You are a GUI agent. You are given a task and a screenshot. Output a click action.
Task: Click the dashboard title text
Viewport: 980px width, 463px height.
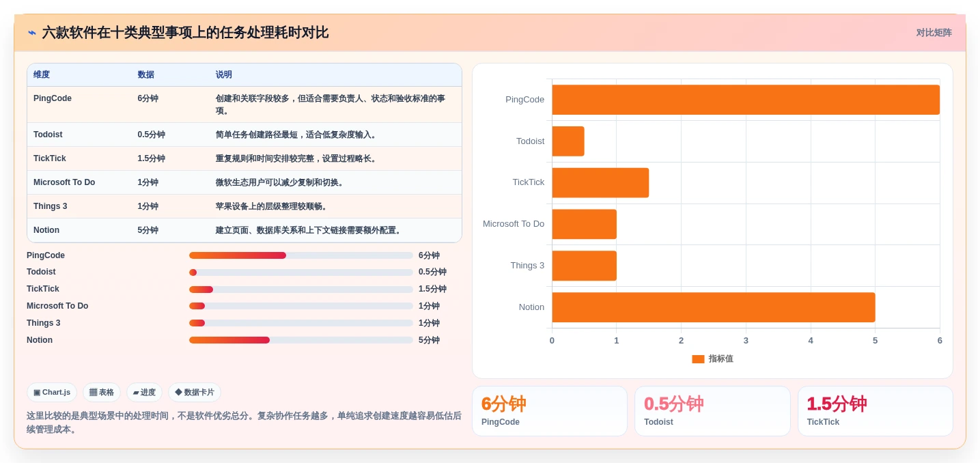[x=185, y=32]
